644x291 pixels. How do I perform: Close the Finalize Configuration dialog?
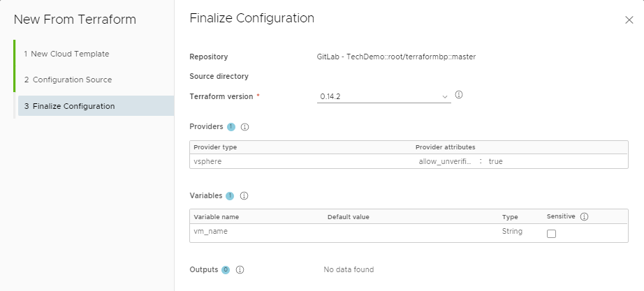tap(629, 20)
